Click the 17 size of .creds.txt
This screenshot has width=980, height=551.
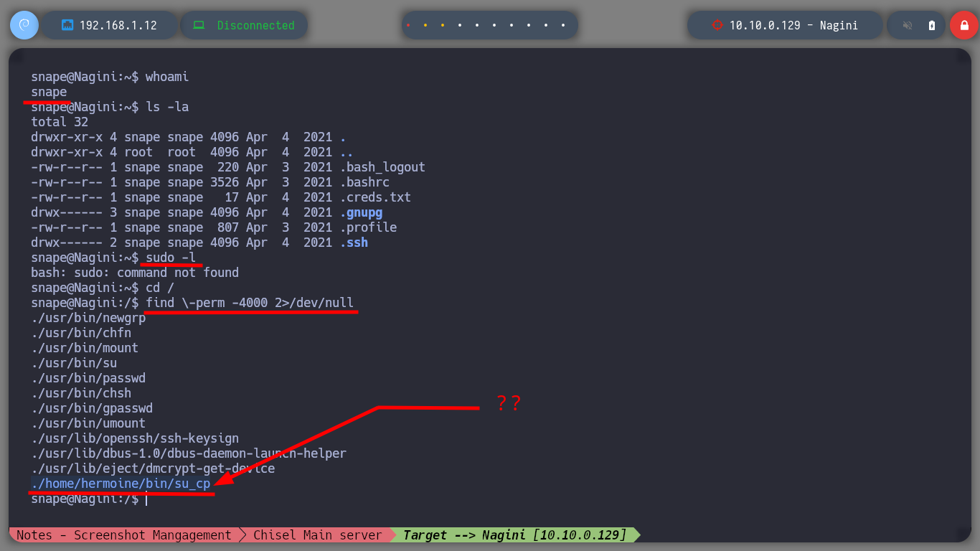point(232,197)
